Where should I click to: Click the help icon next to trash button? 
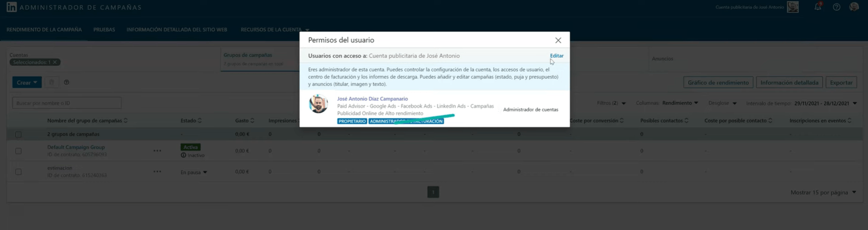tap(66, 82)
